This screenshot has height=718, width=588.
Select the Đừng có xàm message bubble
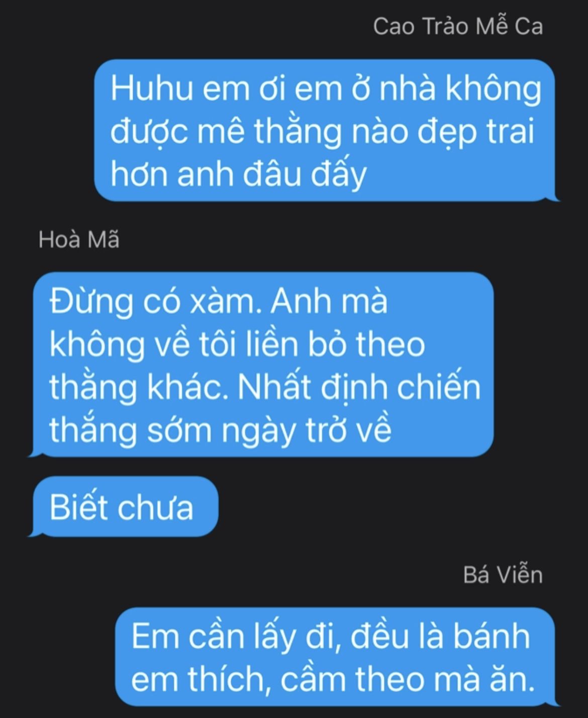(x=261, y=365)
